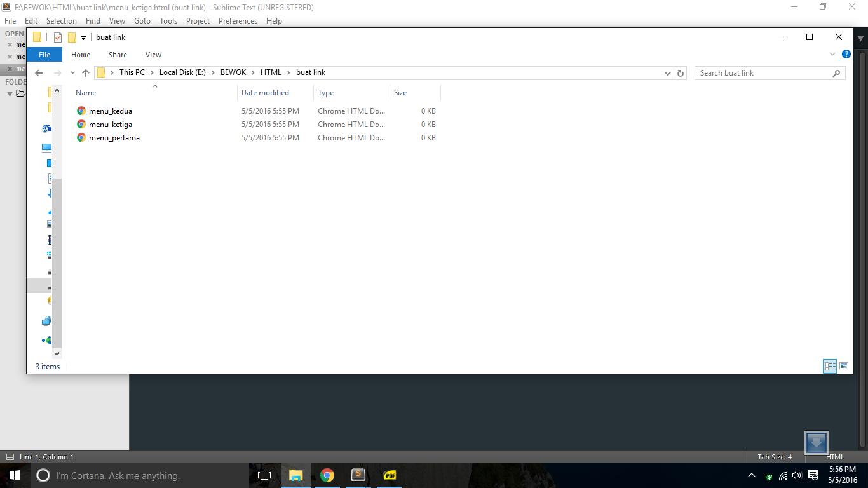Image resolution: width=868 pixels, height=488 pixels.
Task: Change HTML syntax in Sublime status bar
Action: [x=835, y=457]
